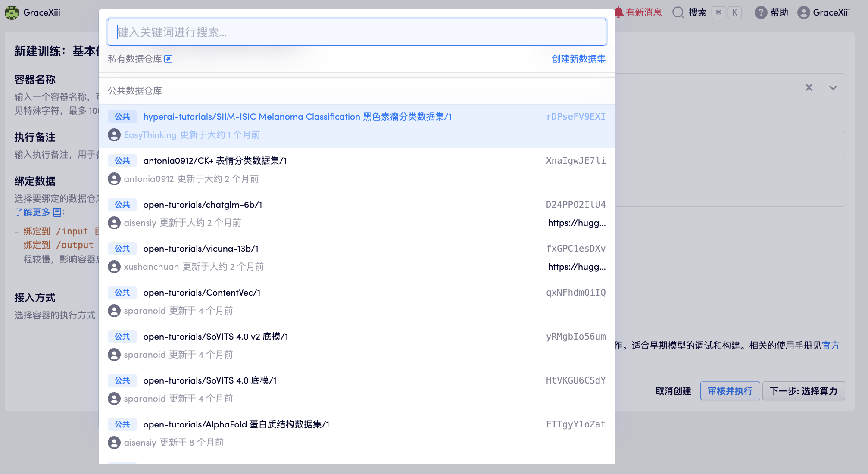
Task: Click dataset ID HtVKGU6CSdY
Action: click(x=576, y=380)
